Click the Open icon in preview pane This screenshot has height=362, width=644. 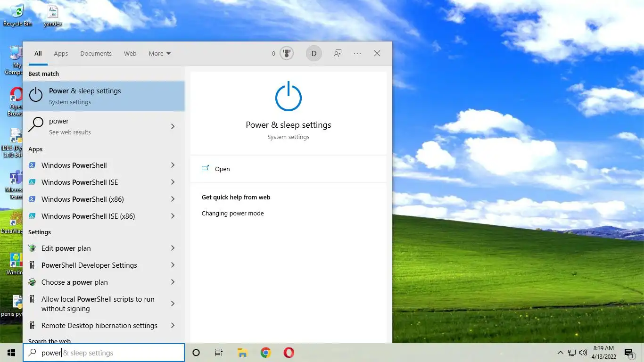(x=205, y=168)
